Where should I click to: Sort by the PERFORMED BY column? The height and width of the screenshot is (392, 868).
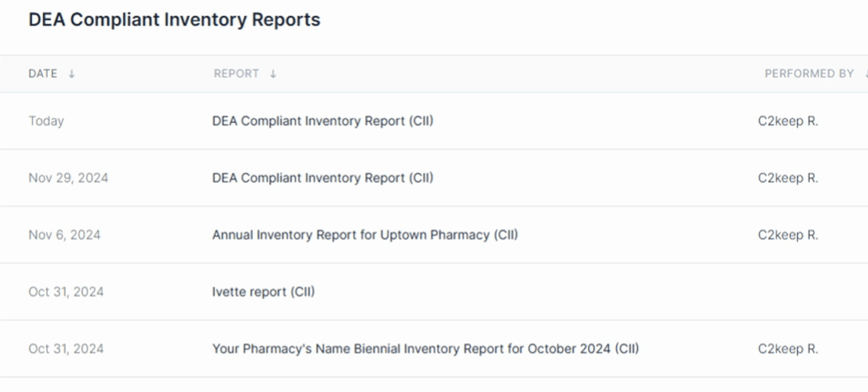tap(809, 73)
